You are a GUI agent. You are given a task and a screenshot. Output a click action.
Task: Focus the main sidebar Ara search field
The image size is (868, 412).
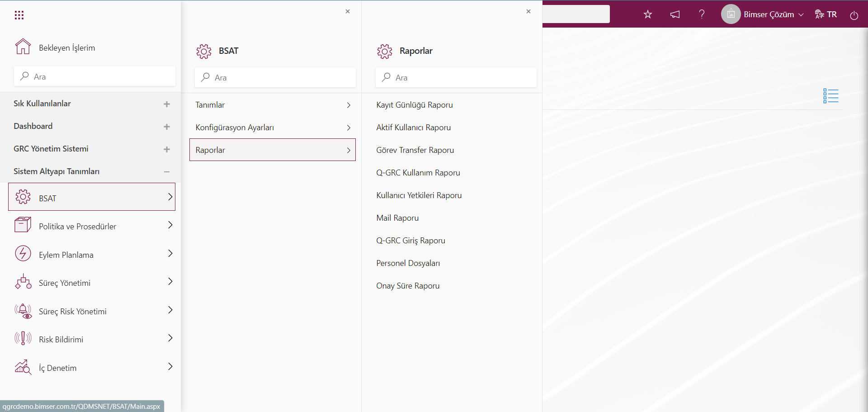coord(94,76)
